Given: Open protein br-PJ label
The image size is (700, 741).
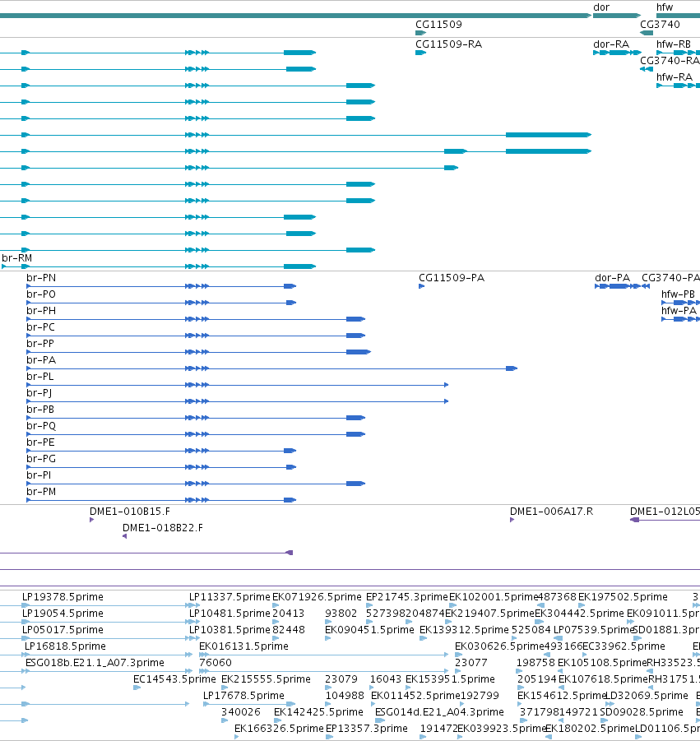Looking at the screenshot, I should pos(39,393).
